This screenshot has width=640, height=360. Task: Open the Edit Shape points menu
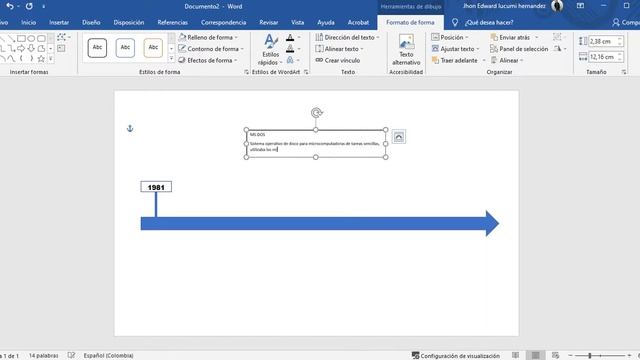(x=63, y=37)
